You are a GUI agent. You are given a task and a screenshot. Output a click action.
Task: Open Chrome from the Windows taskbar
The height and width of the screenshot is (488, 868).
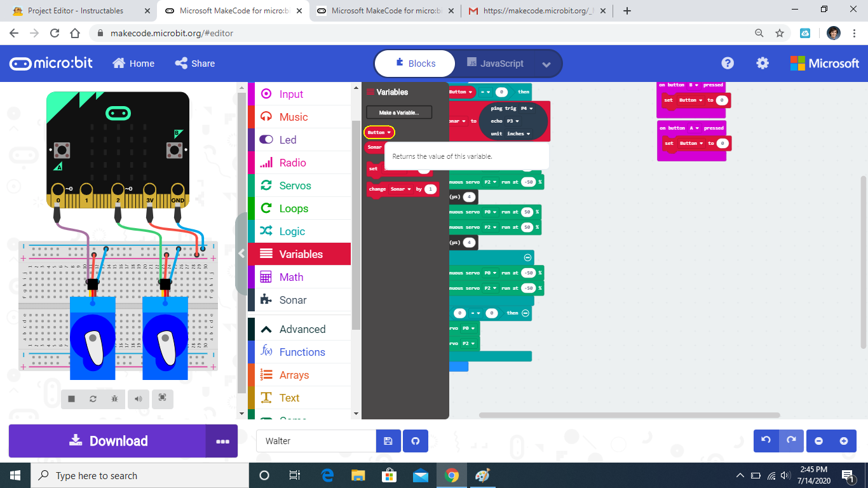point(452,475)
